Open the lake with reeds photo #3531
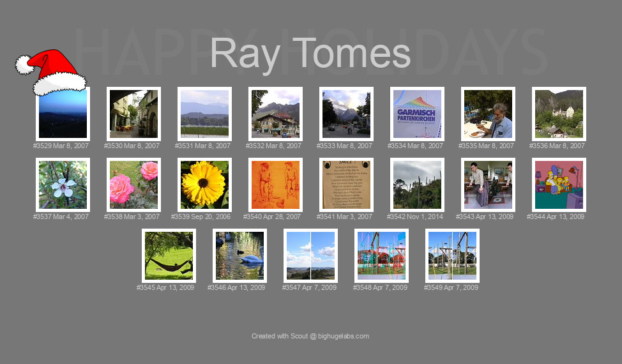 coord(204,114)
